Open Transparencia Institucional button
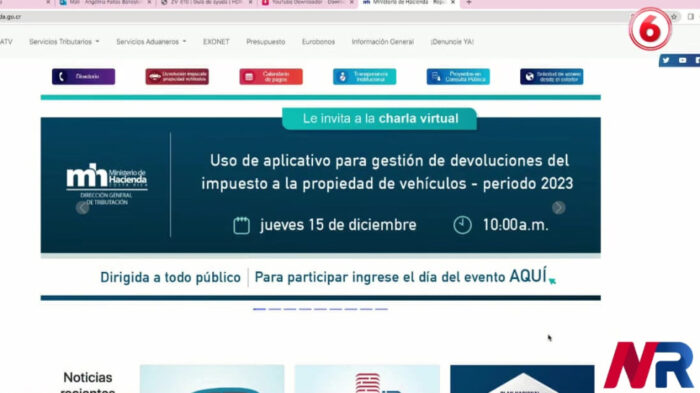The image size is (700, 393). tap(364, 76)
